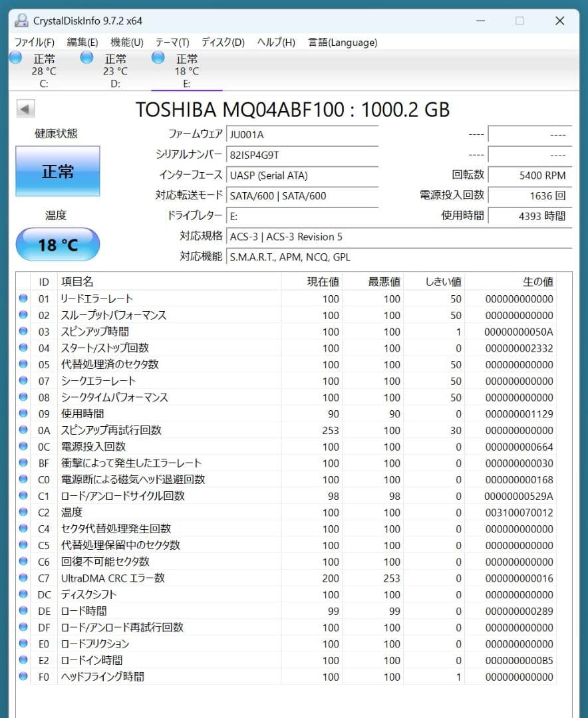Click status orb for 03 スピンアップ時間
588x718 pixels.
tap(23, 331)
